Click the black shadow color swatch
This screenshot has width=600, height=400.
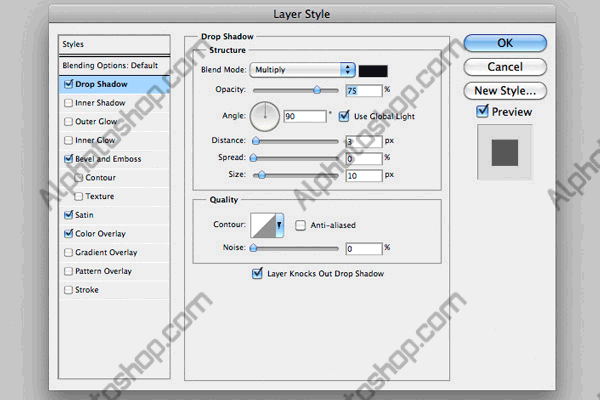[373, 71]
